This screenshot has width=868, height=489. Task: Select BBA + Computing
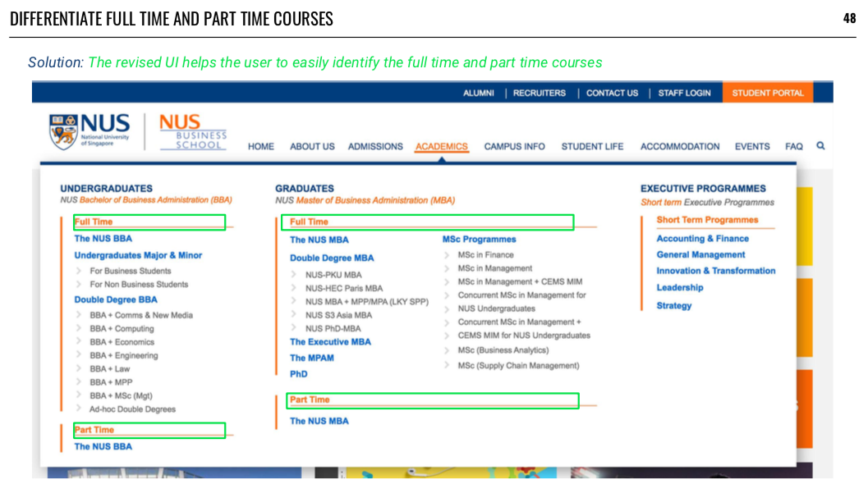point(122,328)
